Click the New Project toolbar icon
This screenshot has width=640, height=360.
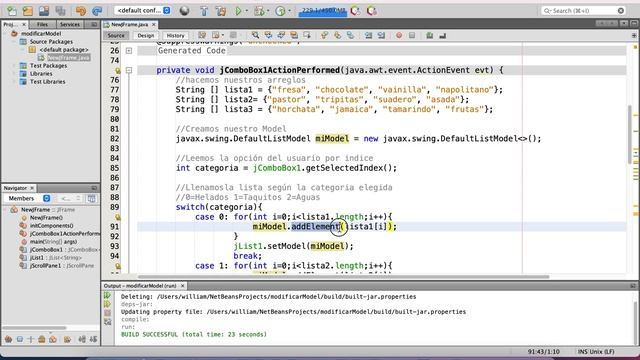[28, 11]
